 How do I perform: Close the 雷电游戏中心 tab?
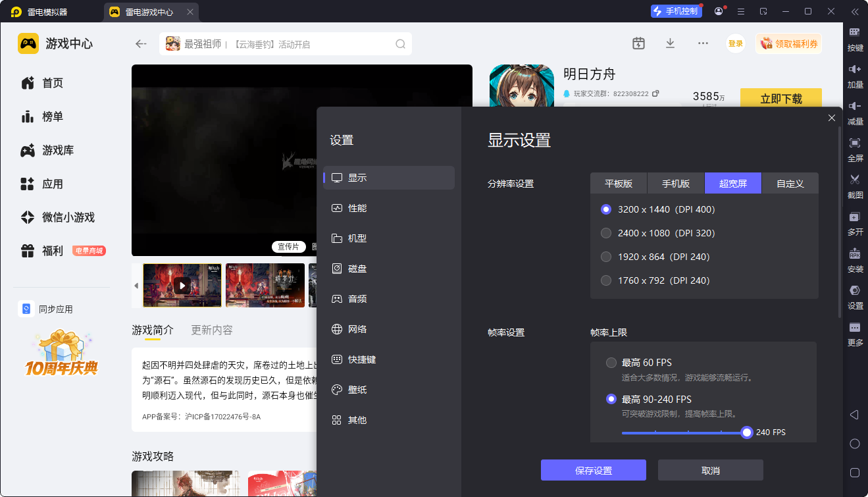(x=190, y=12)
